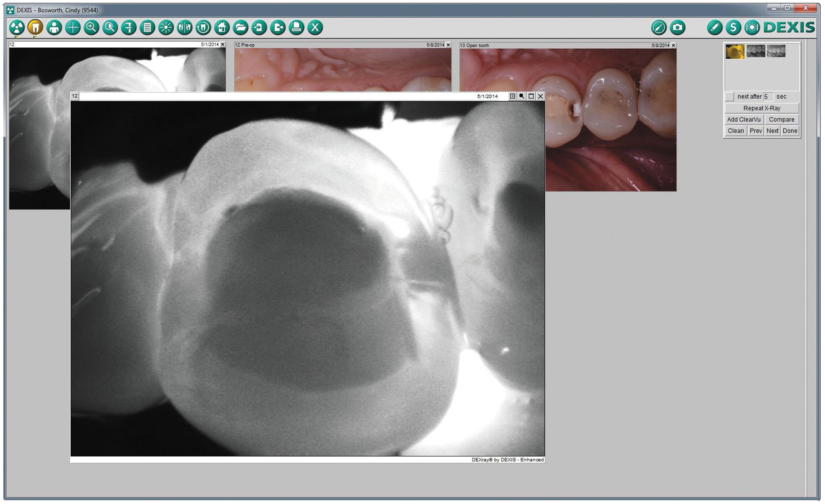Click the radiation X-ray toolbar icon
This screenshot has width=825, height=504.
click(x=16, y=27)
